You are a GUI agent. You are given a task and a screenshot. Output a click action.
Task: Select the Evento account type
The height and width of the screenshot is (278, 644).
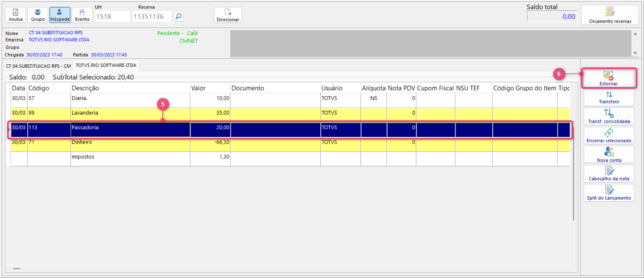(82, 15)
